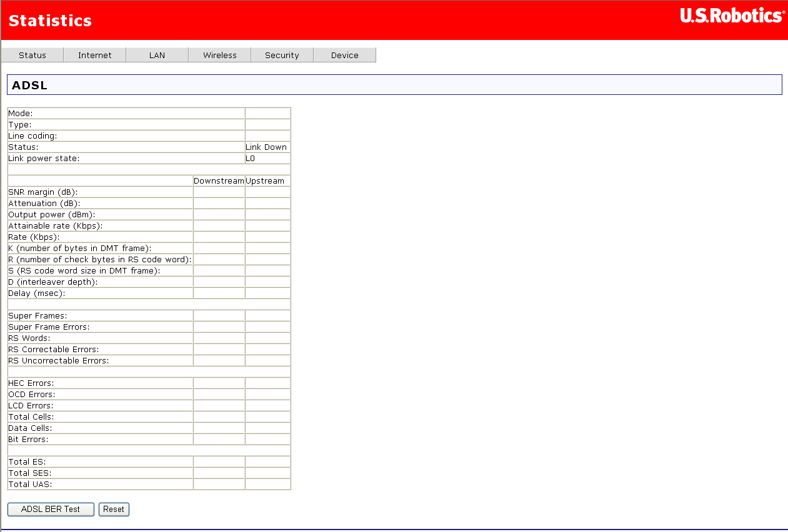Open the Internet tab
Screen dimensions: 788x532
[x=95, y=55]
